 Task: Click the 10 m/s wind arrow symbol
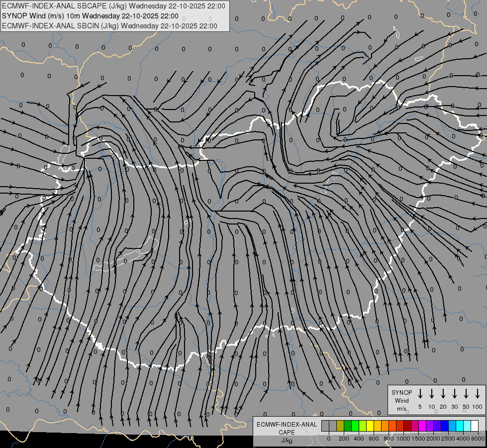click(431, 394)
